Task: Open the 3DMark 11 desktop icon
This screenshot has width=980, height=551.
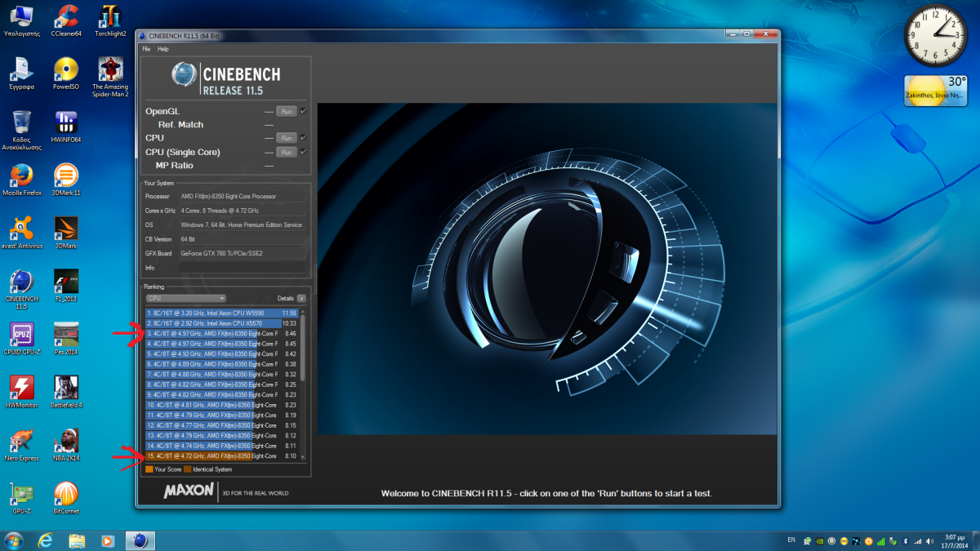Action: click(x=66, y=180)
